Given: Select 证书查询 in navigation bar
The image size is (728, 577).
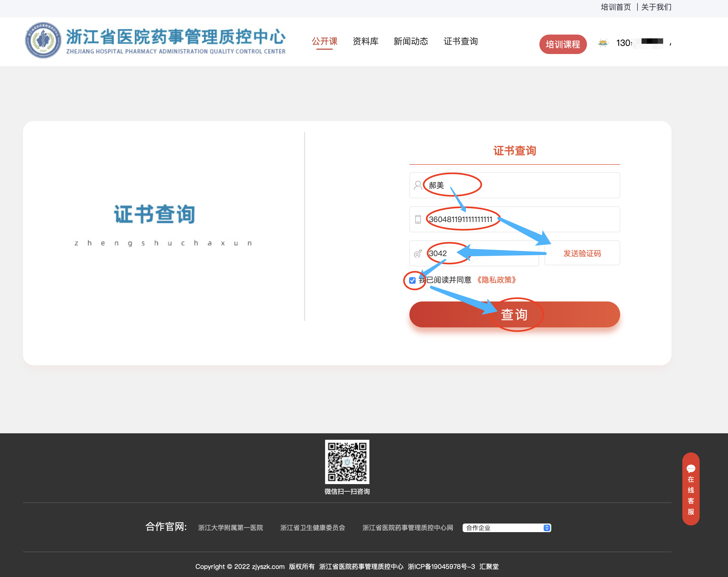Looking at the screenshot, I should pos(460,41).
